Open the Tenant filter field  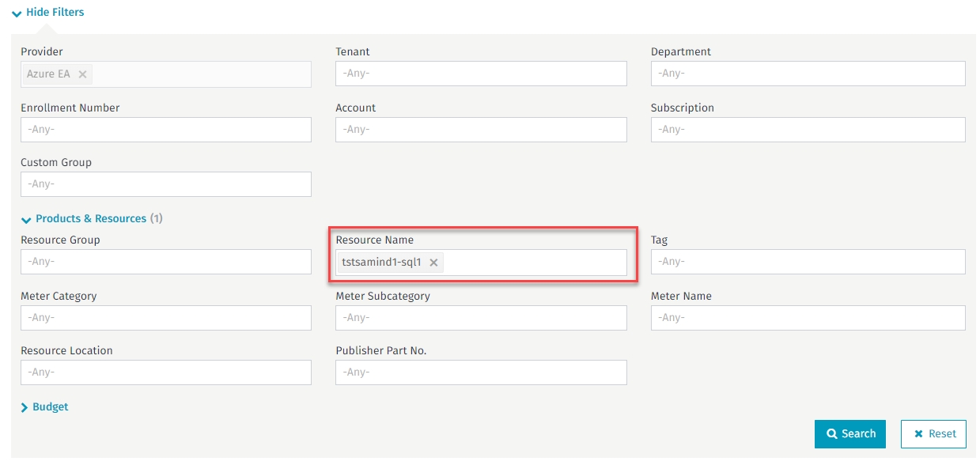click(481, 74)
